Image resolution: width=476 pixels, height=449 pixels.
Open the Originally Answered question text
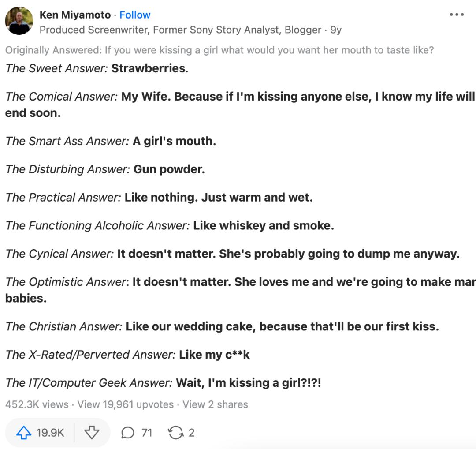coord(269,50)
